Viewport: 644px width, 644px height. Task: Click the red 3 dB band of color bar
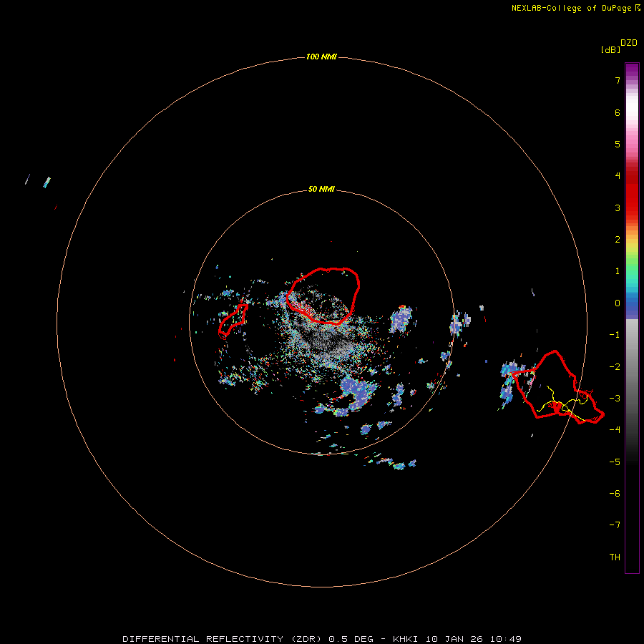coord(632,208)
